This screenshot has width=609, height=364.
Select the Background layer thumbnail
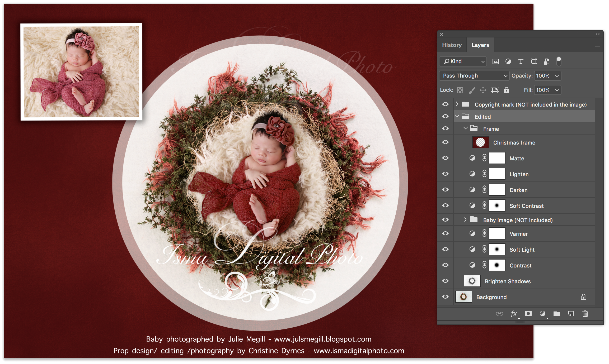point(464,297)
